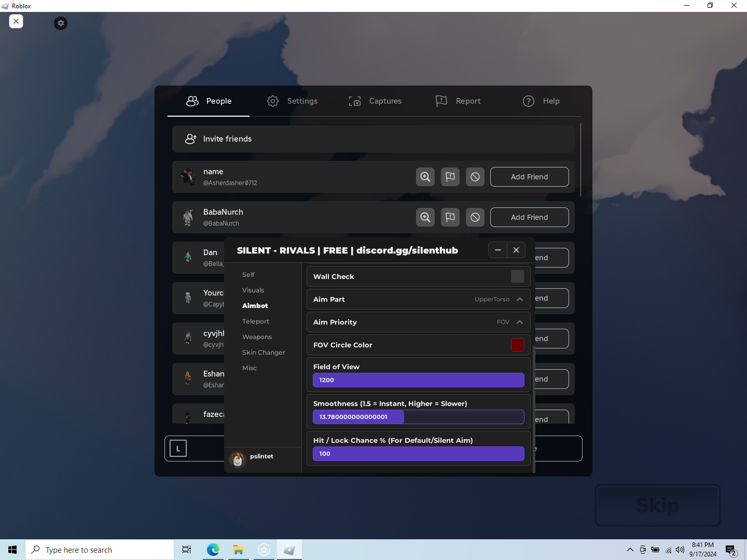Show hidden system tray icons
The width and height of the screenshot is (747, 560).
point(630,550)
